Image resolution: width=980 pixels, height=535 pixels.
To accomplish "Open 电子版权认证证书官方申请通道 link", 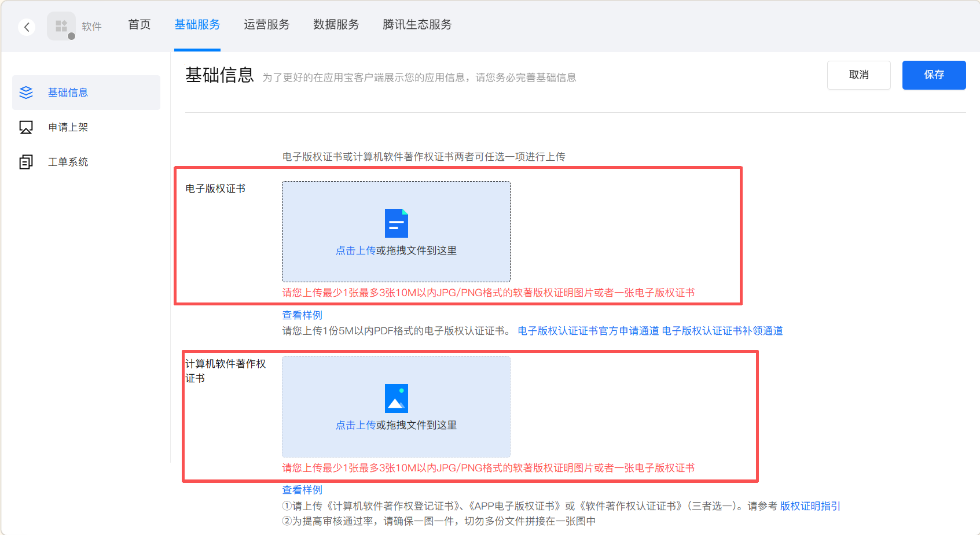I will pos(588,331).
